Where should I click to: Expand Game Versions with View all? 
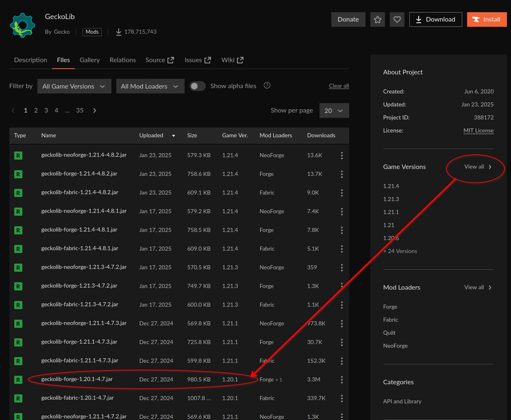tap(478, 167)
